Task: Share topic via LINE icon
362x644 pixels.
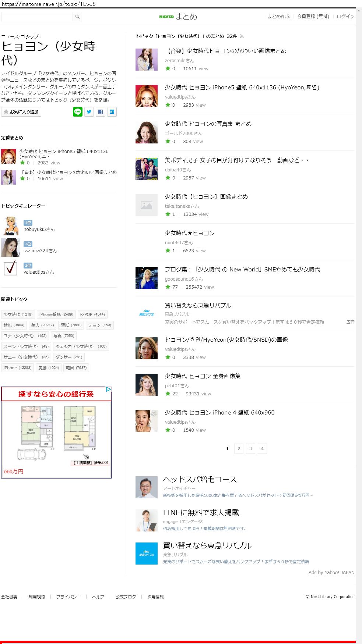Action: point(78,112)
